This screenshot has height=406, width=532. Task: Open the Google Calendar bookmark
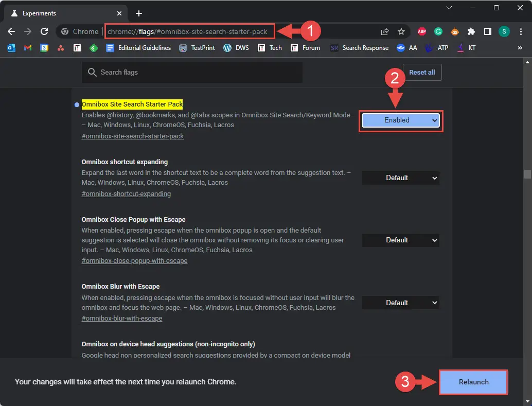pos(44,48)
